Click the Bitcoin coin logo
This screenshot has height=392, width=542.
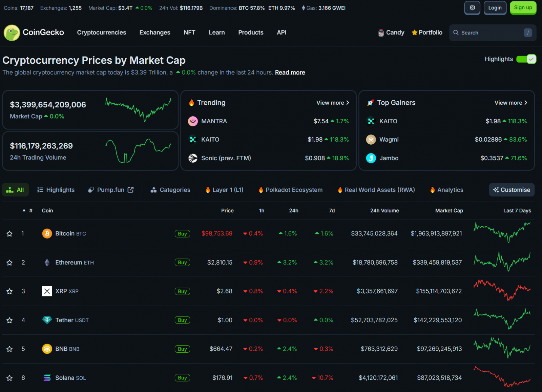[x=47, y=233]
